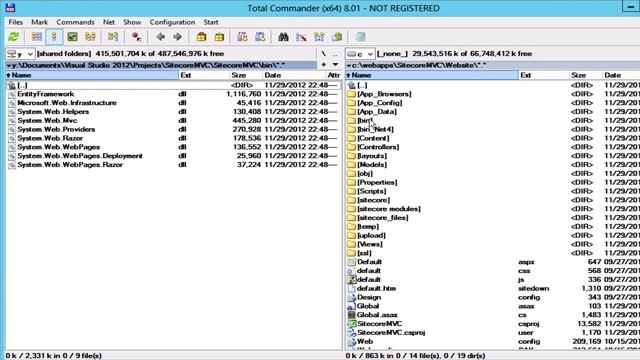Select the left panel [..] parent row
This screenshot has height=360, width=640.
(x=173, y=85)
